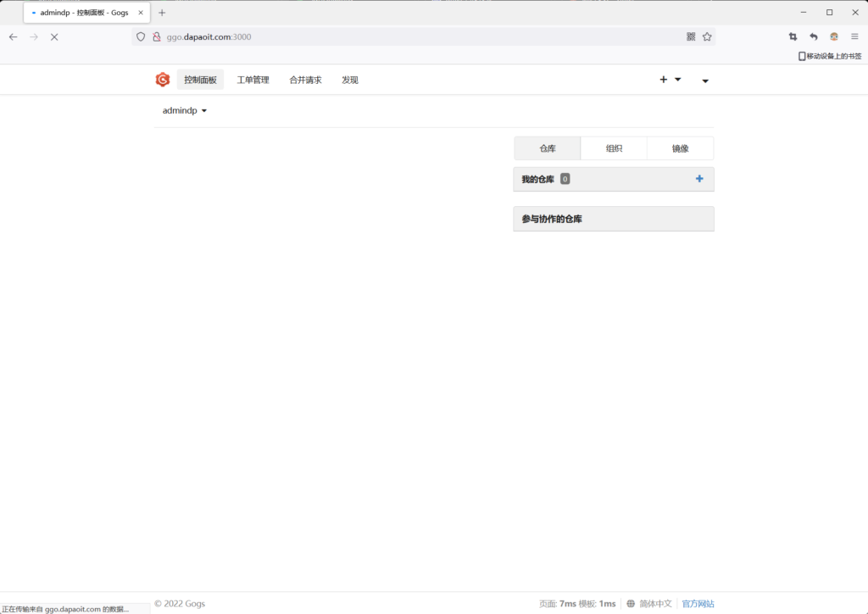Viewport: 868px width, 614px height.
Task: Select the admindp Gogs browser tab
Action: click(87, 12)
